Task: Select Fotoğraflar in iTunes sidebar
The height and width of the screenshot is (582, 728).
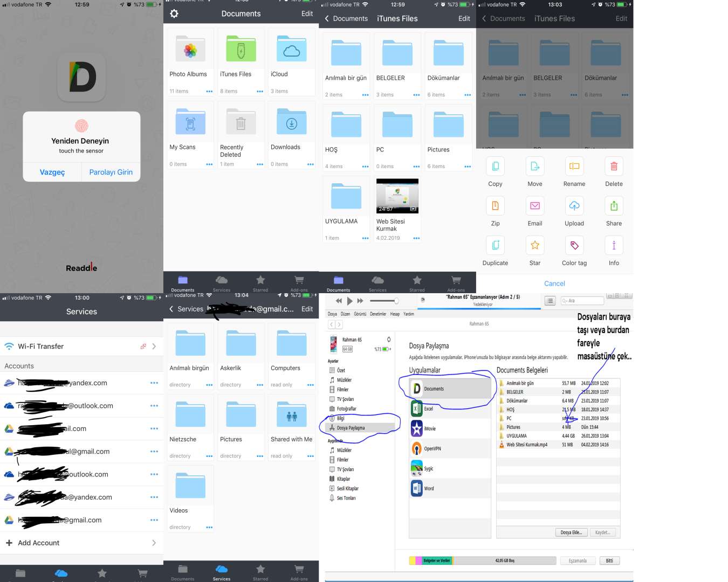Action: (346, 408)
